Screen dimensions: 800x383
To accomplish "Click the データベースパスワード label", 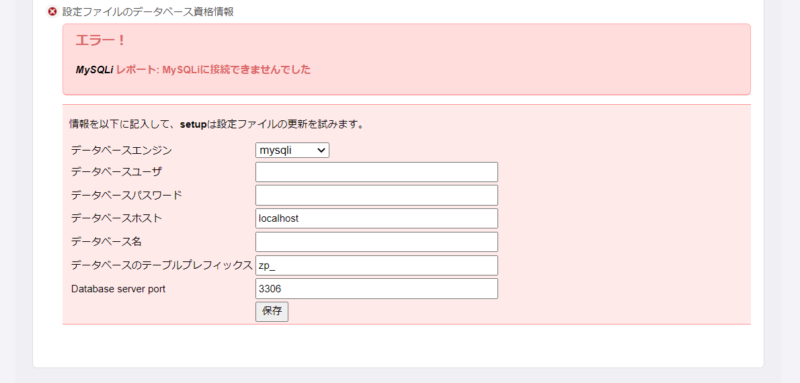I will click(127, 195).
